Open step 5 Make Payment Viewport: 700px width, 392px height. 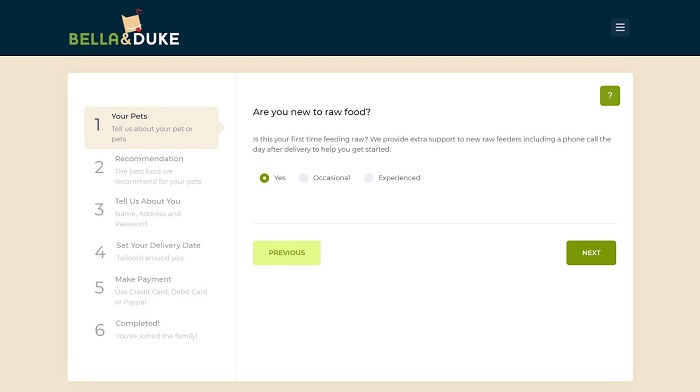[x=151, y=290]
